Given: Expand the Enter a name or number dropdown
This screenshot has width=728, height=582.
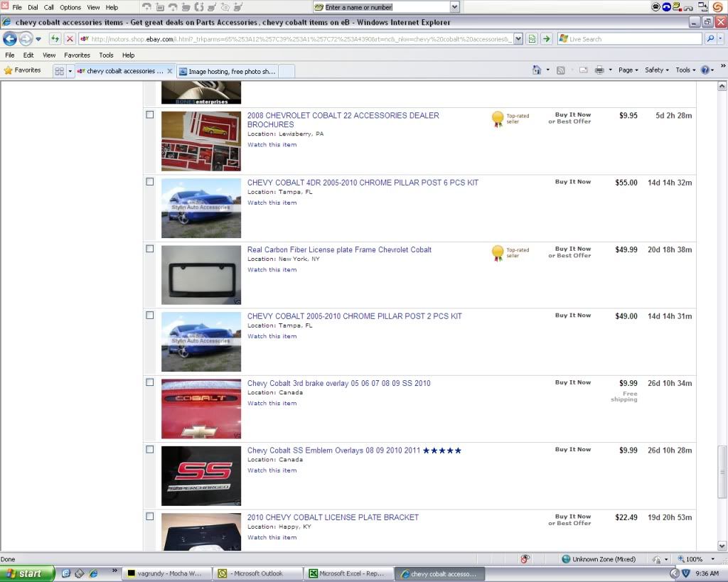Looking at the screenshot, I should 454,7.
